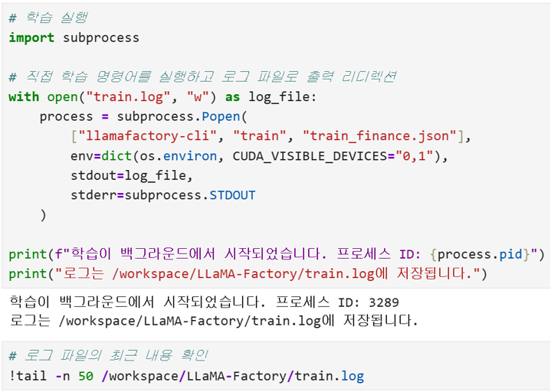Viewport: 551px width, 392px height.
Task: Click the llamafactory-cli argument list line
Action: (x=271, y=136)
